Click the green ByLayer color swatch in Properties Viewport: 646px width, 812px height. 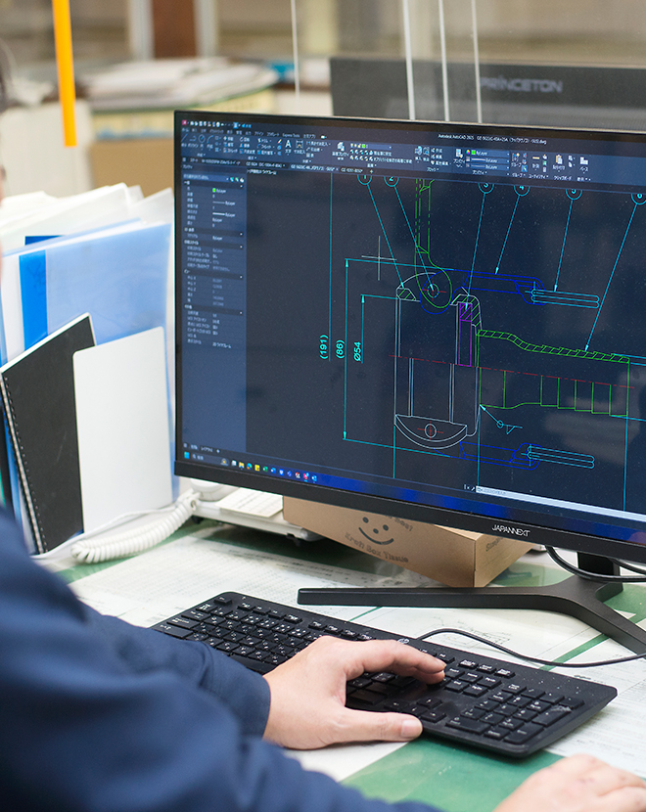click(x=215, y=191)
